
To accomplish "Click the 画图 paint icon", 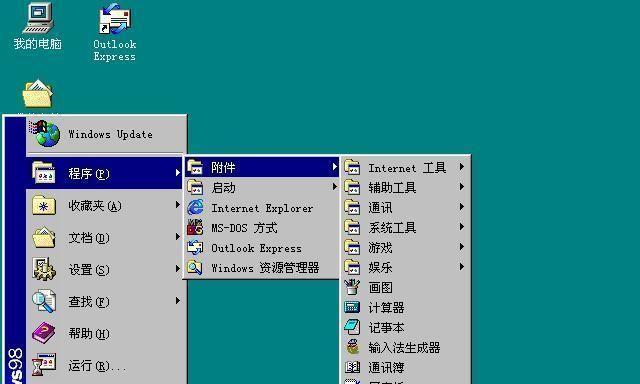I will point(352,287).
